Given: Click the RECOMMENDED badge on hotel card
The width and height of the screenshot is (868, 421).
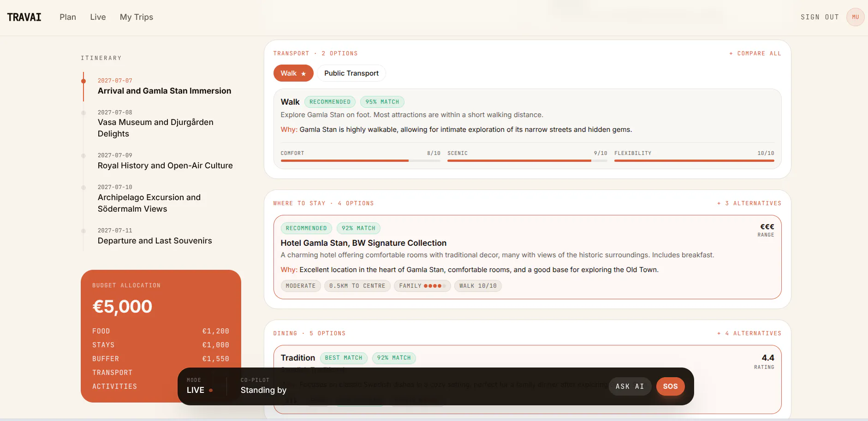Looking at the screenshot, I should tap(306, 228).
